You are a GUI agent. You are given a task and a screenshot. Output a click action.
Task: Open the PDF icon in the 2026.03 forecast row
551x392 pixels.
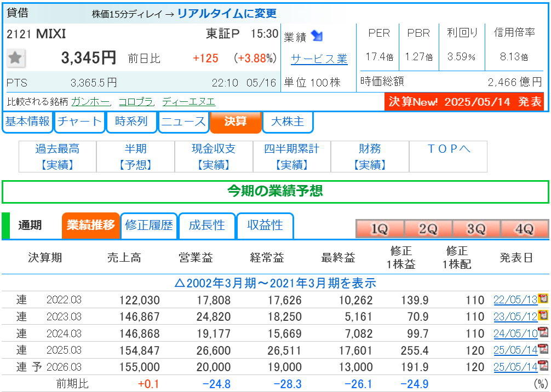pos(543,366)
